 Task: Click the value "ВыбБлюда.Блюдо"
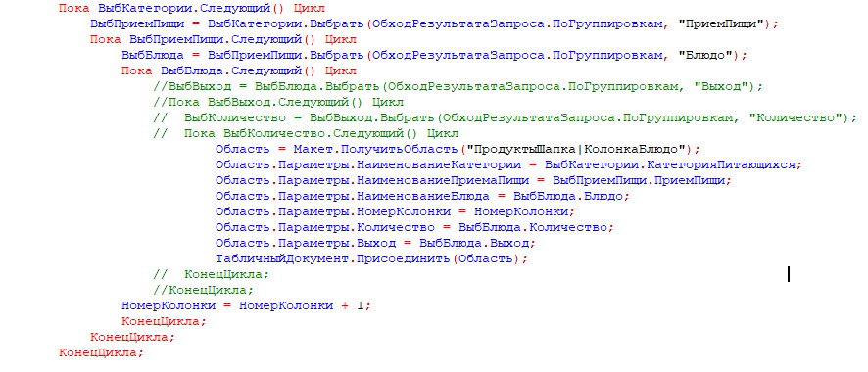pos(569,196)
